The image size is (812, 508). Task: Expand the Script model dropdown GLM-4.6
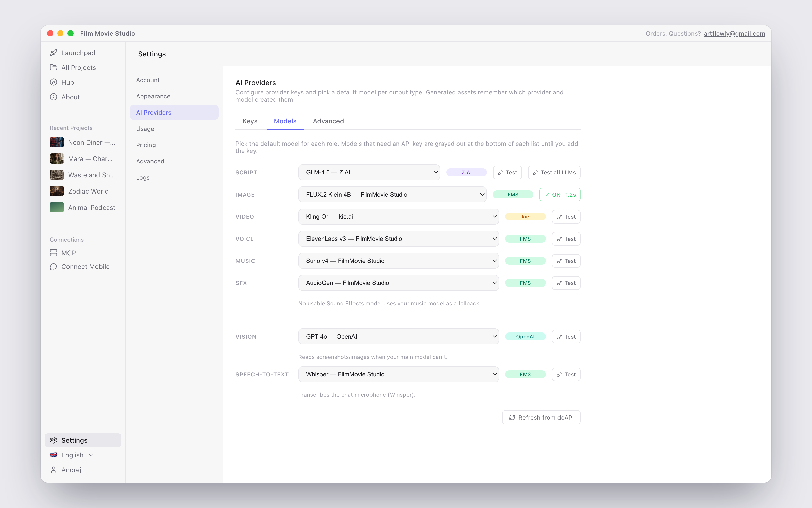point(369,172)
